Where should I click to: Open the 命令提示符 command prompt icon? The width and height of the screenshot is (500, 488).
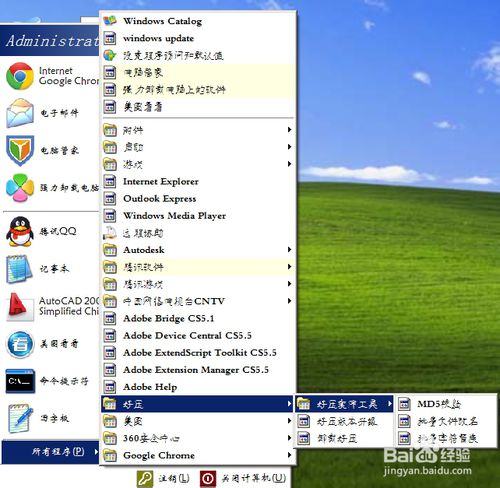(x=20, y=381)
